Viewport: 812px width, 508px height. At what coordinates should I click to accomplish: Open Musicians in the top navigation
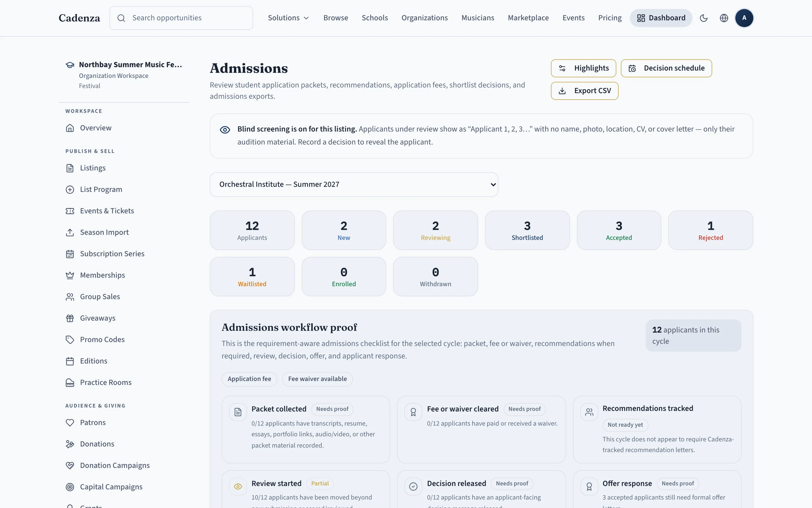click(478, 18)
